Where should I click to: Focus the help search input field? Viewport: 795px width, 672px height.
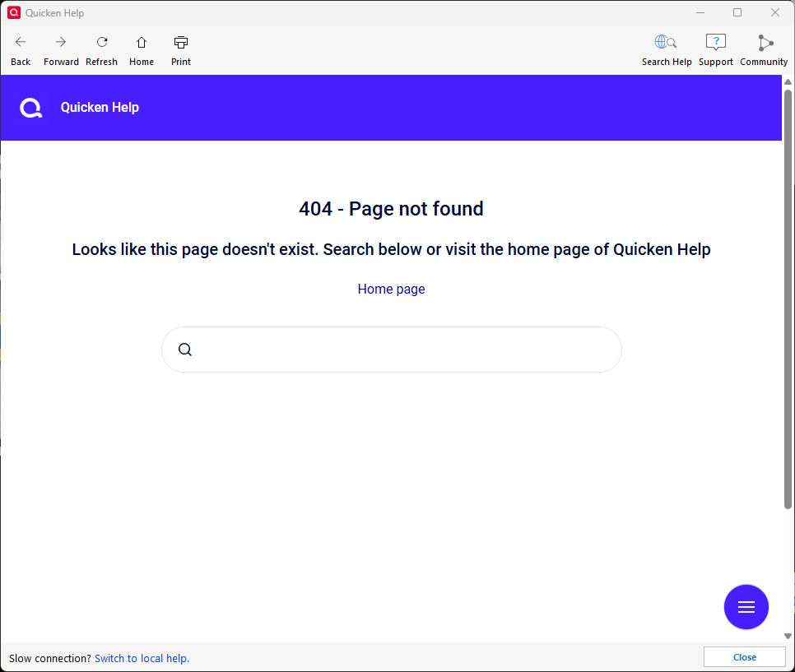[392, 350]
